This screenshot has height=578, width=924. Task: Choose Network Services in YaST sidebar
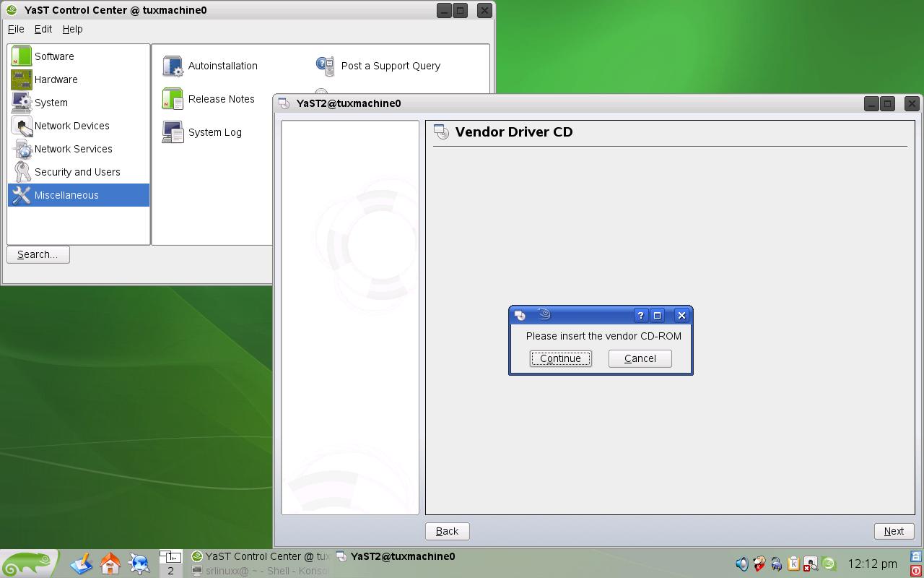tap(79, 149)
